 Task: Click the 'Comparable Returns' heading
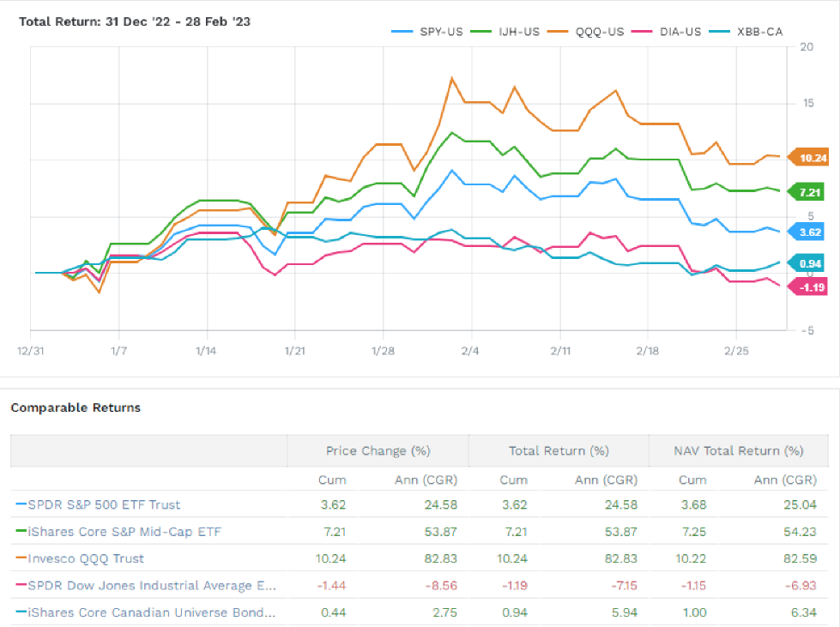click(76, 407)
